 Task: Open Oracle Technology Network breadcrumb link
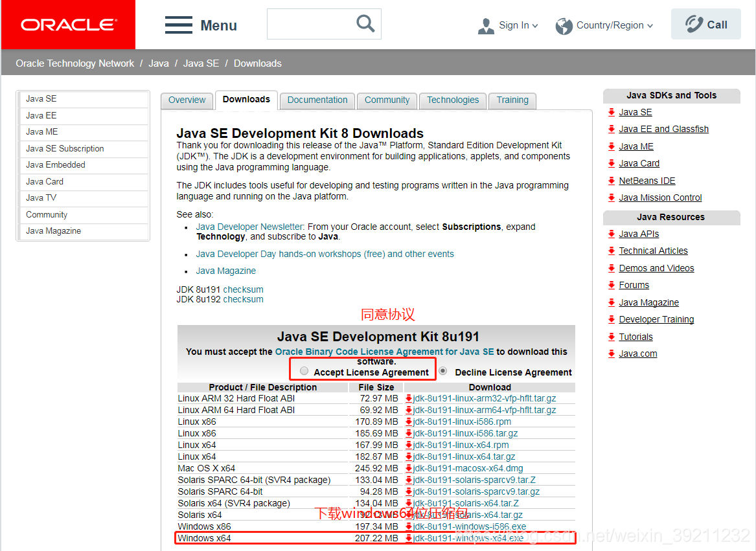pos(74,63)
